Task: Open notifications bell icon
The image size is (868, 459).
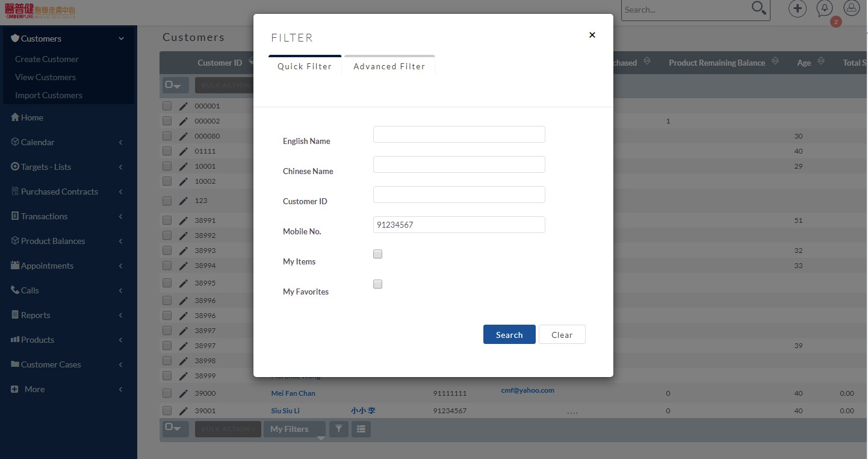Action: point(825,8)
